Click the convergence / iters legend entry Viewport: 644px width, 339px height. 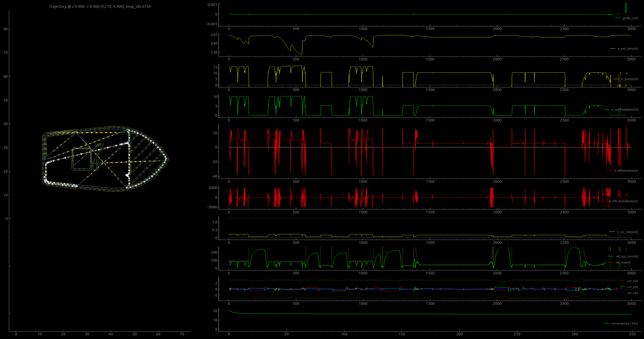tap(624, 323)
